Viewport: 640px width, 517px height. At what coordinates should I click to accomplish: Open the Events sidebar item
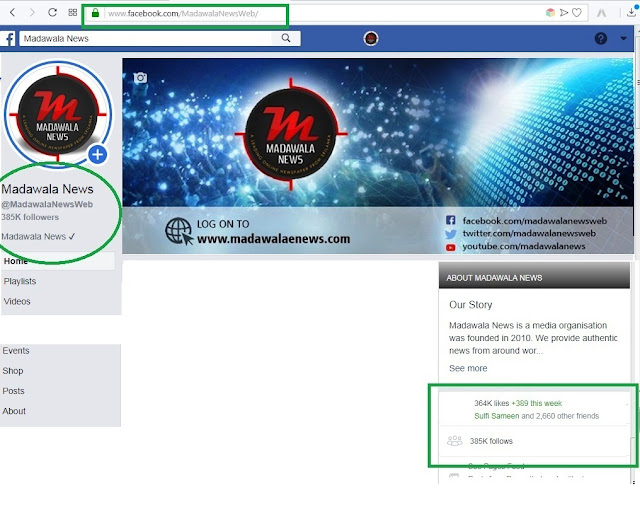16,351
